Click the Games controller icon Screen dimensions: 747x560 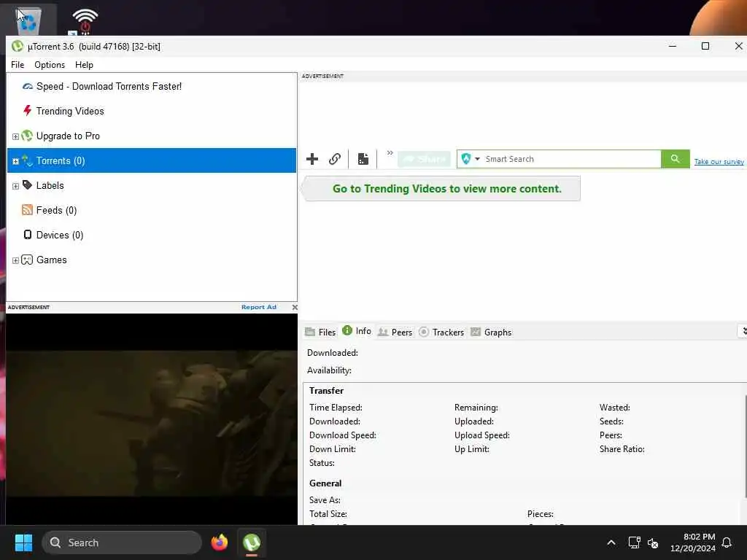click(27, 260)
